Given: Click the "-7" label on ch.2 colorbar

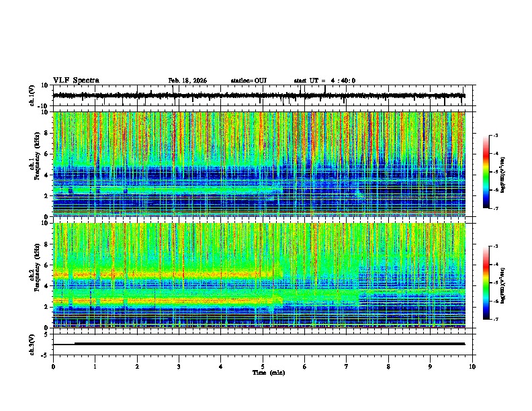Looking at the screenshot, I should (495, 319).
